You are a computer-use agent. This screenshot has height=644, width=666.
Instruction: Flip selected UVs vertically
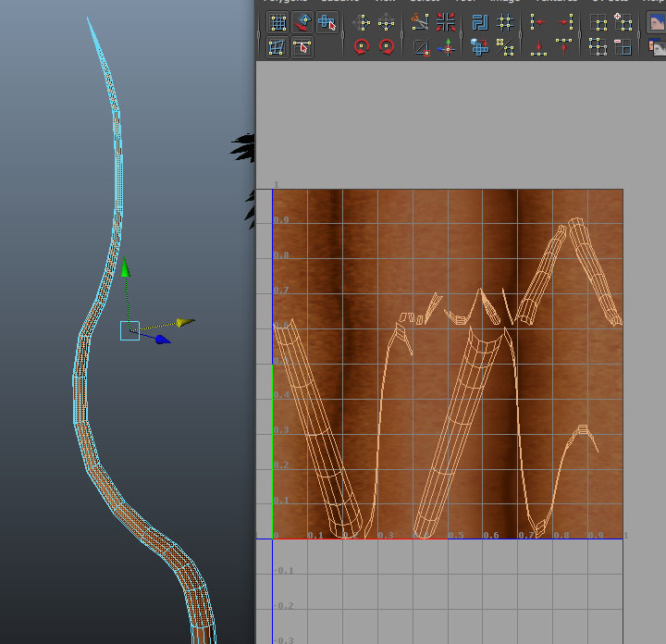[x=386, y=22]
